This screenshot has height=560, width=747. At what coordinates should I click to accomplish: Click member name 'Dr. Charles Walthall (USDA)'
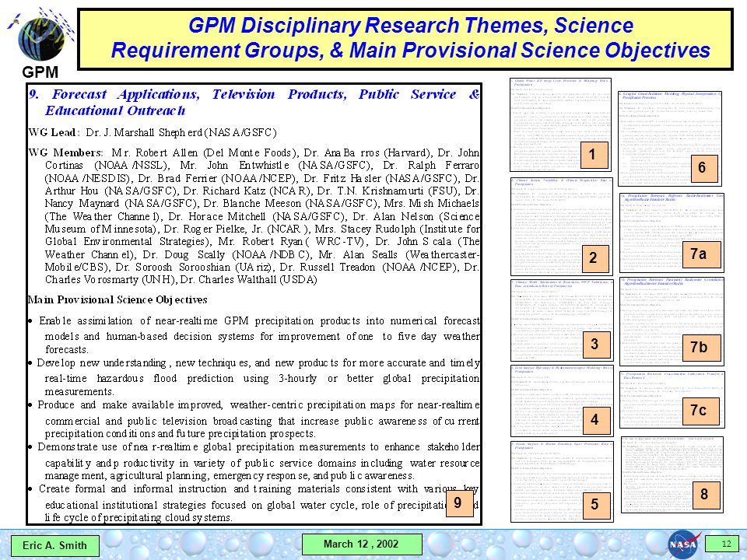[249, 279]
